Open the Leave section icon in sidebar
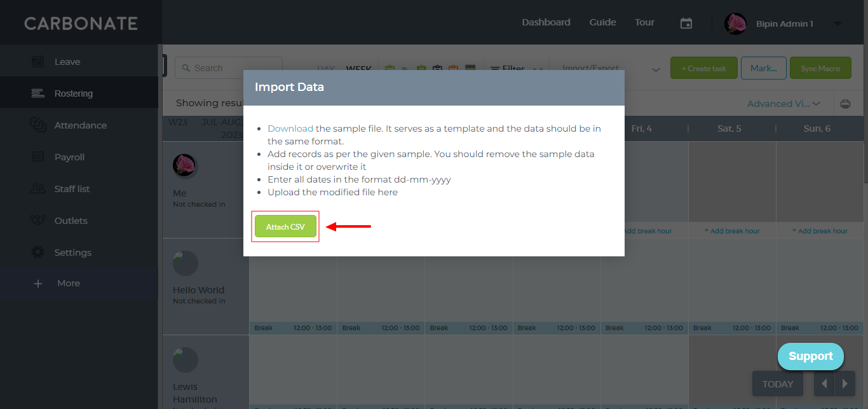Viewport: 868px width, 409px height. tap(38, 62)
